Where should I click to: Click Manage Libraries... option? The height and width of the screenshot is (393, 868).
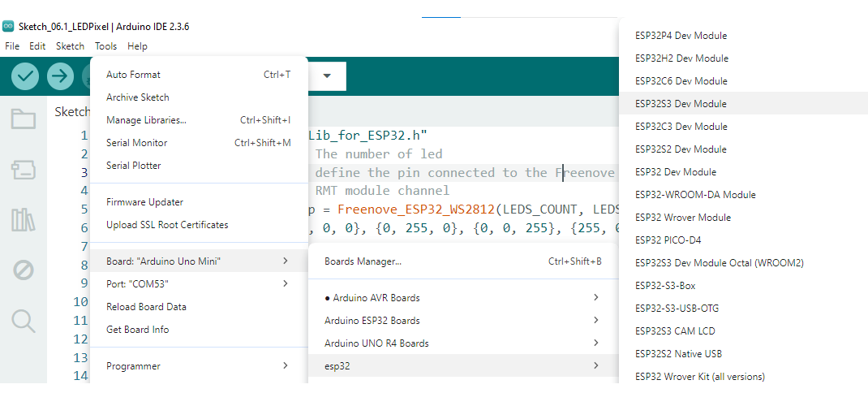[146, 120]
